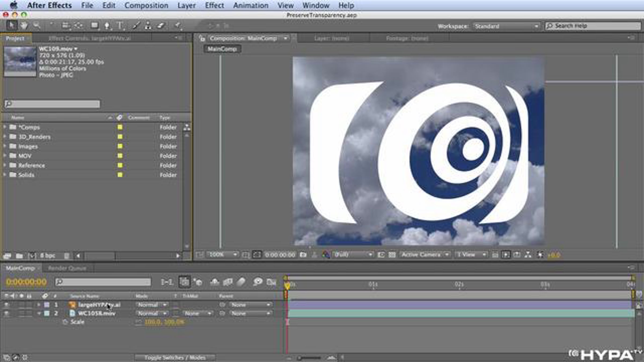
Task: Click the new folder icon in Project panel
Action: 19,256
